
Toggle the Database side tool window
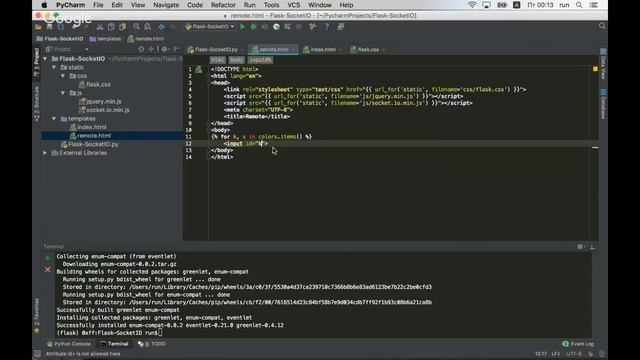603,104
